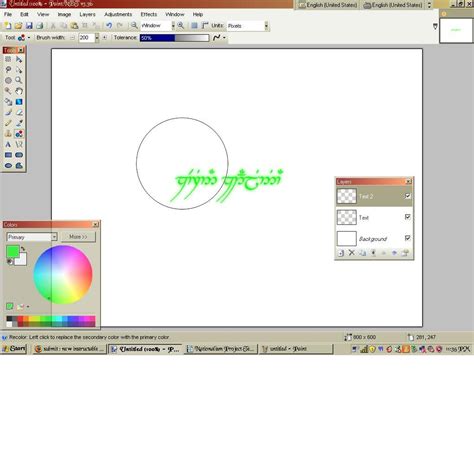Open the Adjustments menu

(118, 14)
